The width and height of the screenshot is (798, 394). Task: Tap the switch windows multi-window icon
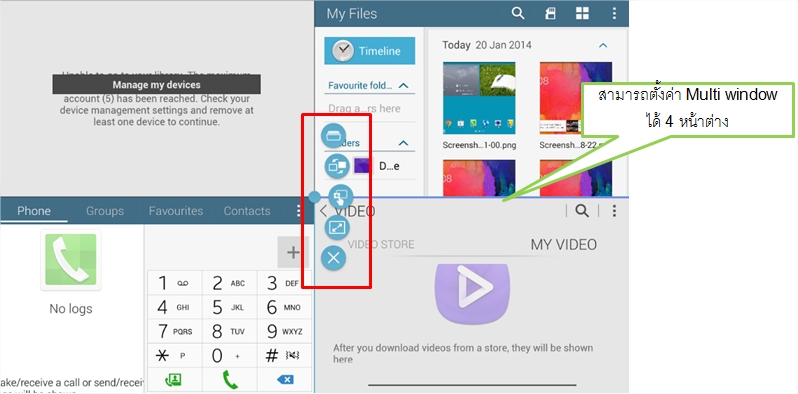337,166
